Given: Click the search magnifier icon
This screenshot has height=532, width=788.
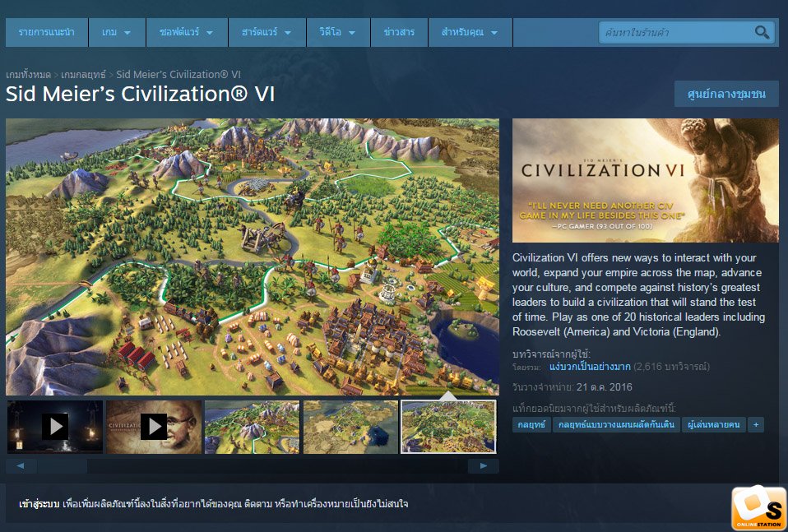Looking at the screenshot, I should (x=762, y=32).
